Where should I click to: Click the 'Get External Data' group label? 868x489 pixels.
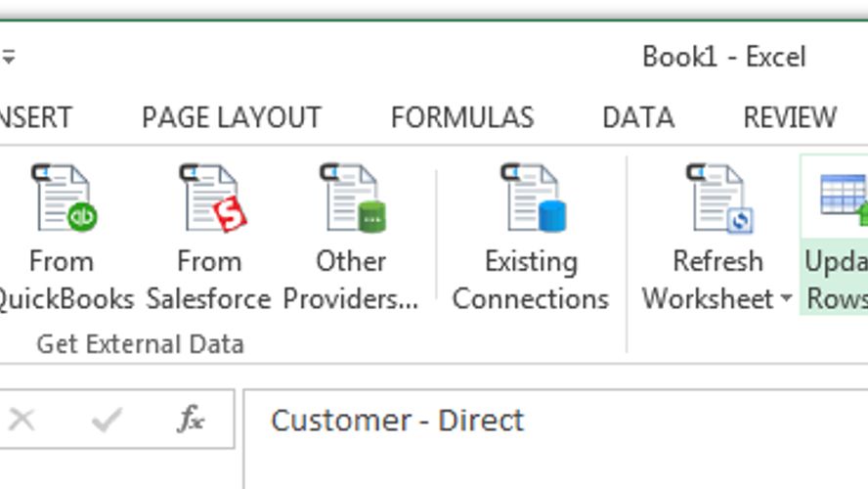click(140, 344)
